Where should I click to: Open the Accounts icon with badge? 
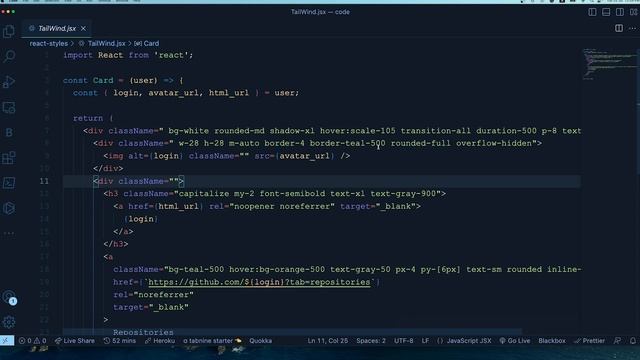[9, 297]
